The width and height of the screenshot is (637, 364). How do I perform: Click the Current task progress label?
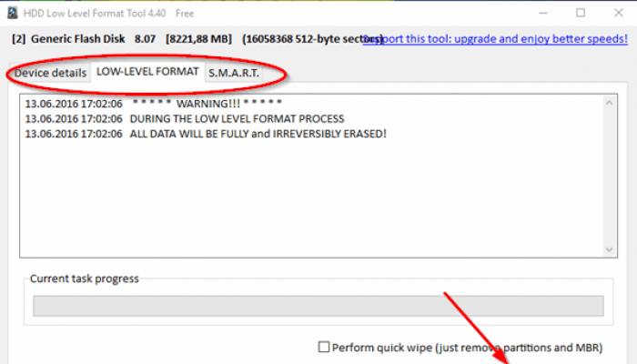[85, 278]
